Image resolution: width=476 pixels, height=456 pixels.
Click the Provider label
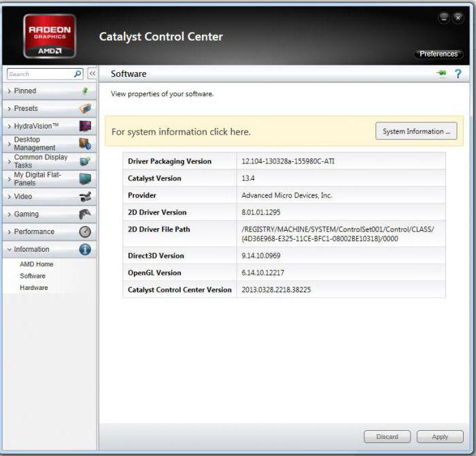tap(142, 195)
